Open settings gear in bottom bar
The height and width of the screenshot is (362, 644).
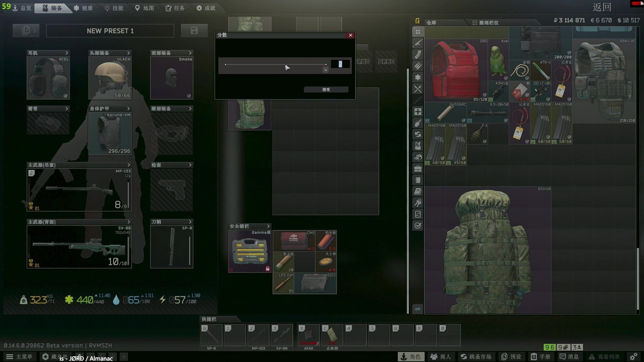[x=633, y=357]
